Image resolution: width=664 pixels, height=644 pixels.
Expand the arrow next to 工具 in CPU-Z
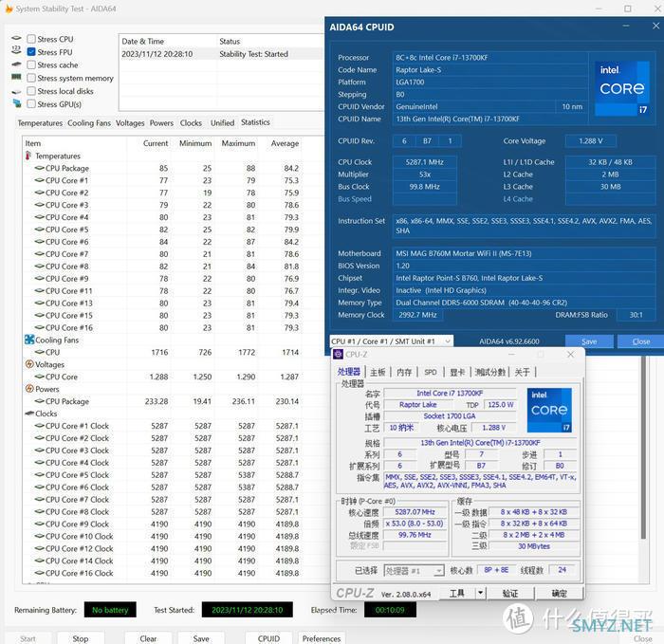(480, 593)
